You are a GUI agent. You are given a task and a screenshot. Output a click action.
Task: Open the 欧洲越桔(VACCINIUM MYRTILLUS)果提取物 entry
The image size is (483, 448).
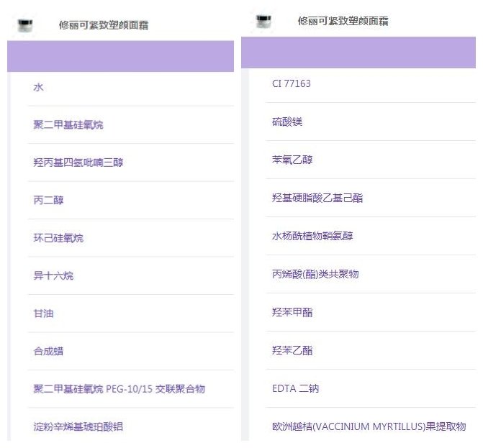(x=369, y=426)
